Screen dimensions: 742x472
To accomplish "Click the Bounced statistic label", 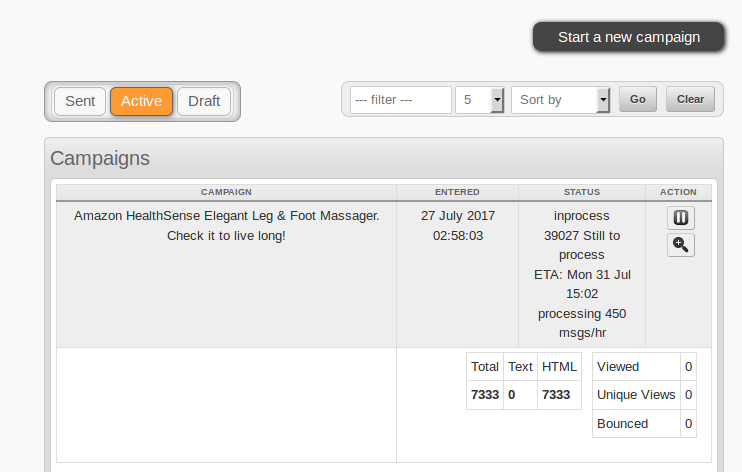I will [x=622, y=424].
